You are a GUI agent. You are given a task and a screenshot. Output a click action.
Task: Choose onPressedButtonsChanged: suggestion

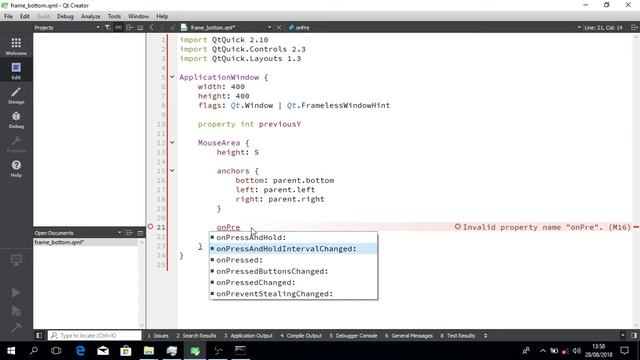(293, 271)
